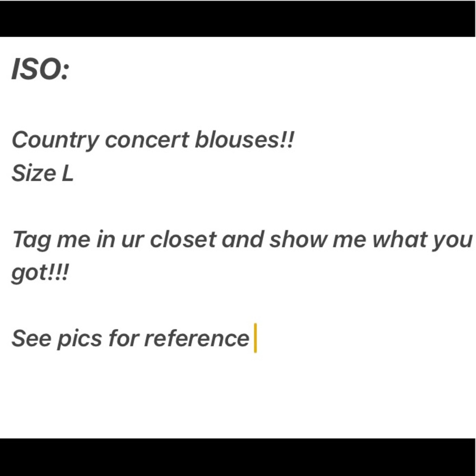Click the letter "L" after Size
Image resolution: width=476 pixels, height=476 pixels.
[x=68, y=173]
